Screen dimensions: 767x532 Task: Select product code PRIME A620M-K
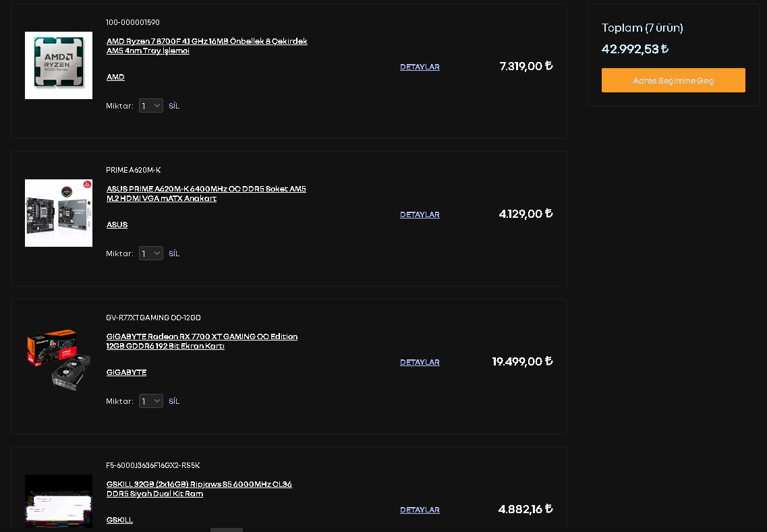pyautogui.click(x=133, y=170)
